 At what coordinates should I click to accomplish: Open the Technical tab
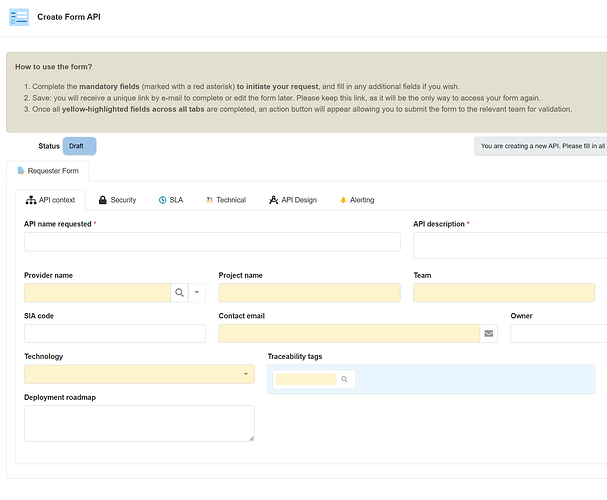pyautogui.click(x=224, y=200)
